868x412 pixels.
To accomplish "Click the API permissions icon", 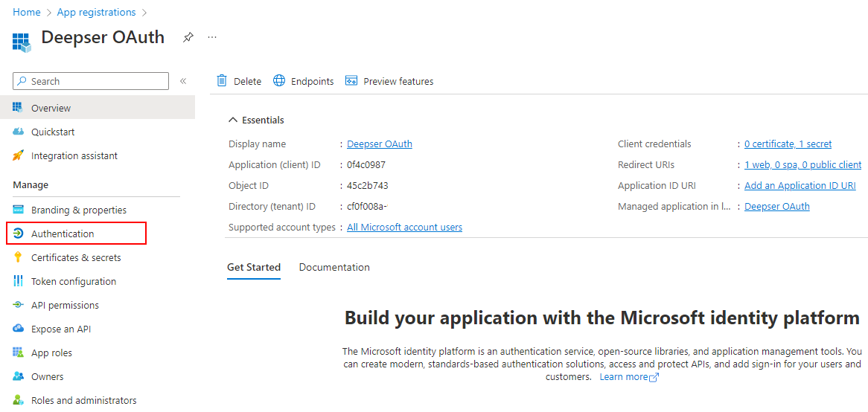I will click(x=18, y=305).
